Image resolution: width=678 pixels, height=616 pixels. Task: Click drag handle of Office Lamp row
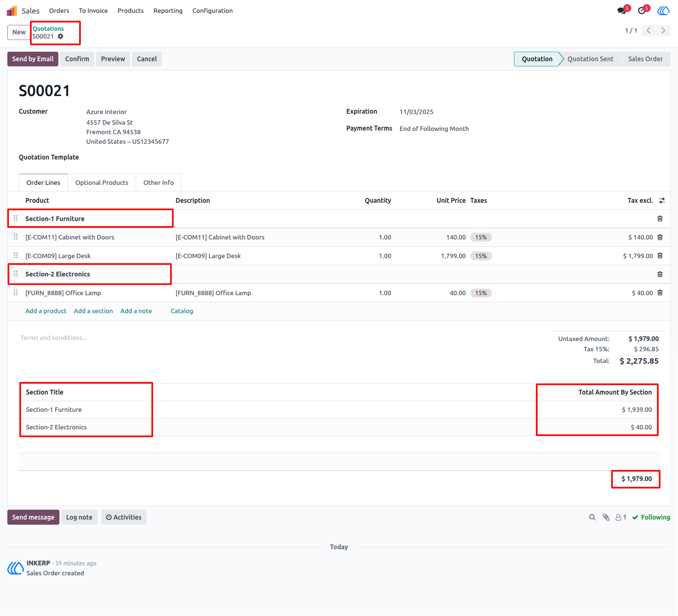click(x=15, y=293)
